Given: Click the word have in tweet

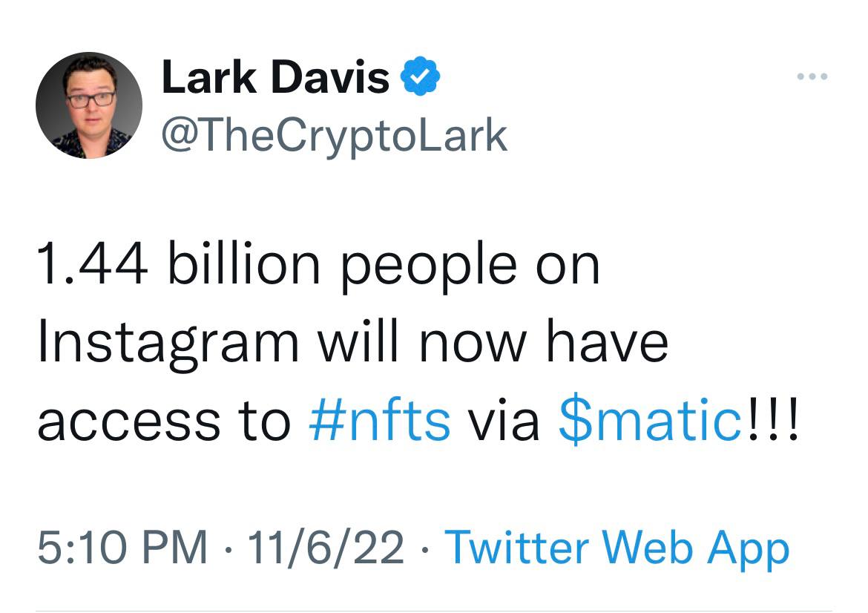Looking at the screenshot, I should pyautogui.click(x=608, y=341).
